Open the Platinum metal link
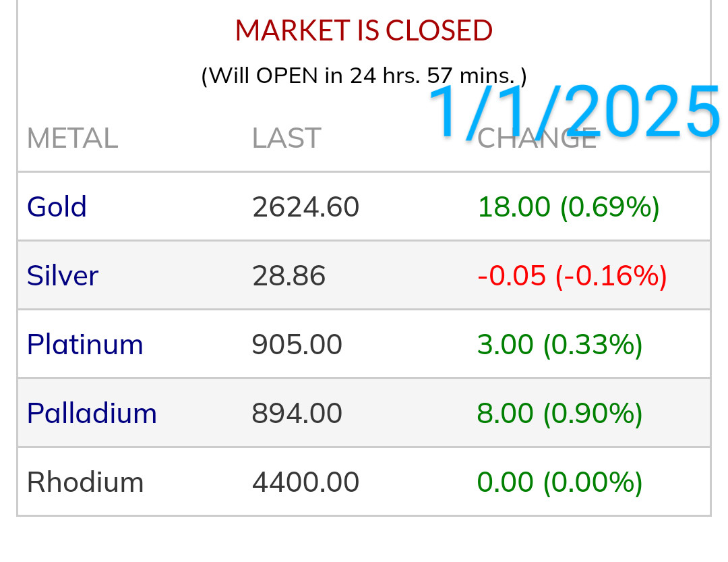This screenshot has height=562, width=728. point(85,344)
